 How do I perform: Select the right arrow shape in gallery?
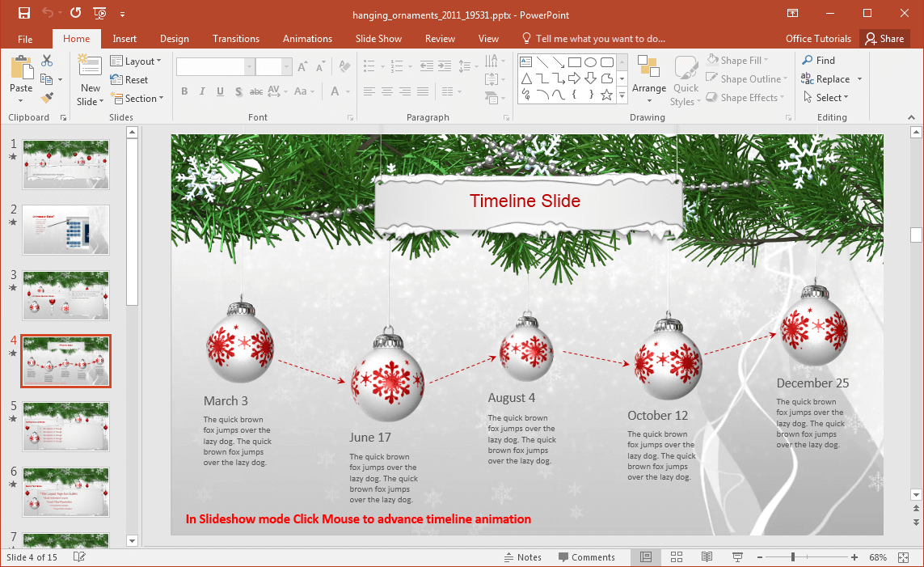(x=575, y=78)
